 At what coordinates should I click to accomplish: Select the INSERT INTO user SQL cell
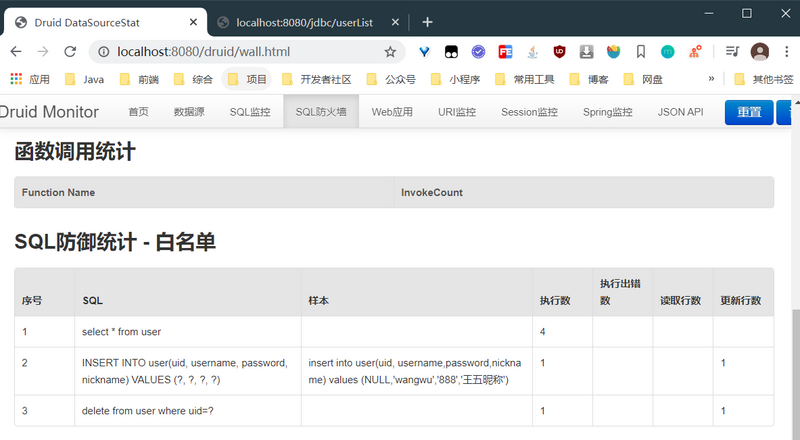pos(188,371)
